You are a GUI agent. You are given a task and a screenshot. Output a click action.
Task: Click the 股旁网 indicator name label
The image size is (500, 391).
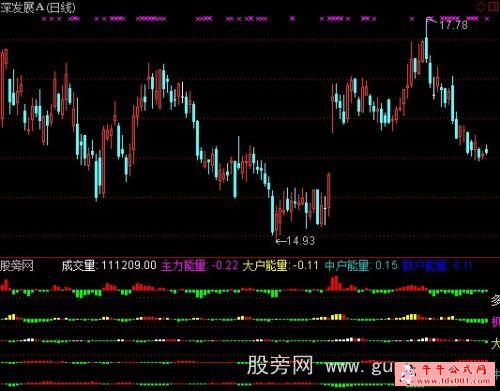click(x=17, y=266)
